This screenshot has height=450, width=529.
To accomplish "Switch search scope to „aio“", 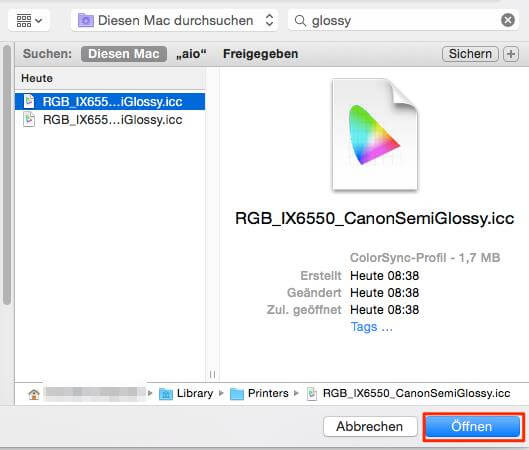I will pos(191,54).
